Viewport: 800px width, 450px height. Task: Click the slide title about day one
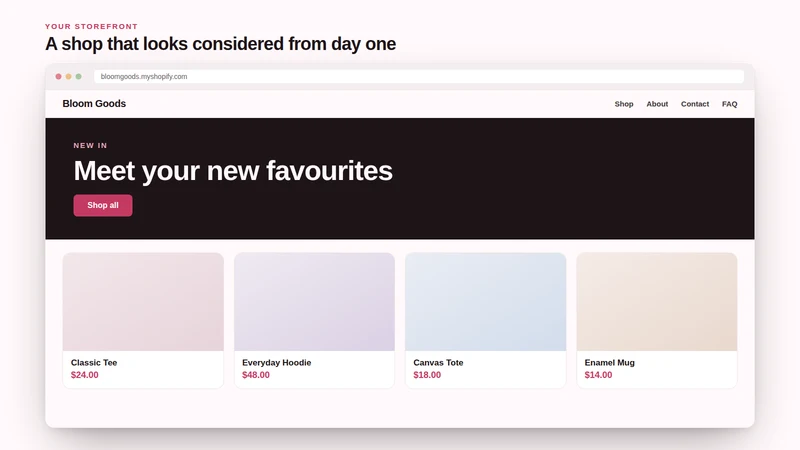click(220, 44)
